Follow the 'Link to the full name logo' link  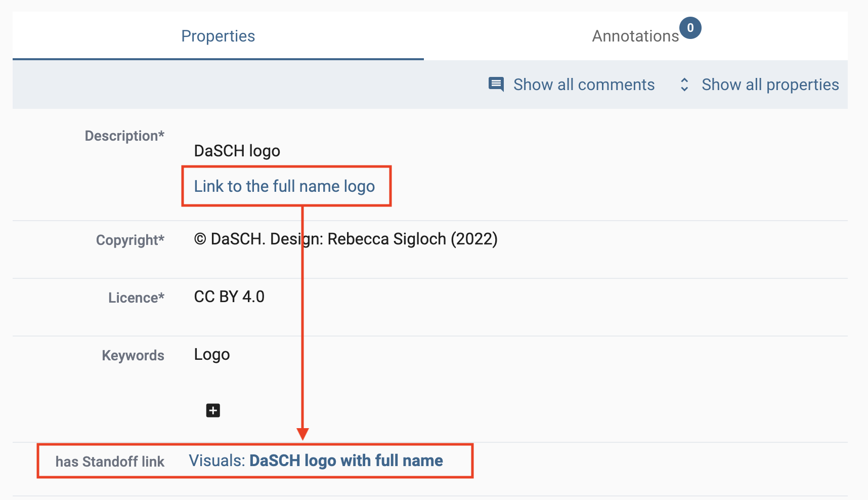[284, 186]
